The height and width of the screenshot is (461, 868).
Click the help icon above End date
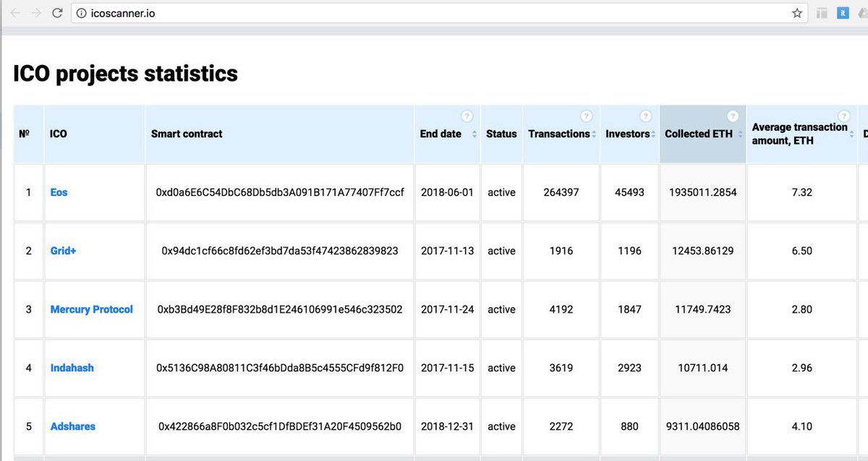pos(467,116)
